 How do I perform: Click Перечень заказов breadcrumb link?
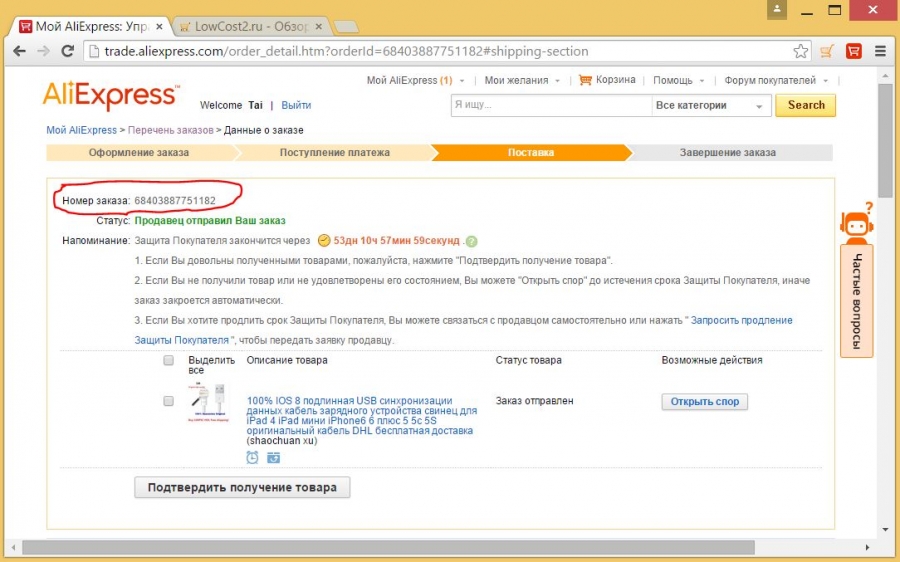[170, 130]
